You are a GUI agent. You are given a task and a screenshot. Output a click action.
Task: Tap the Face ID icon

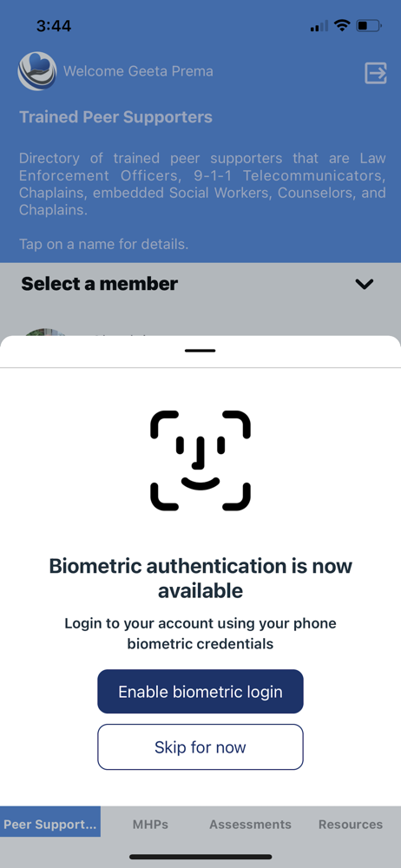point(200,461)
